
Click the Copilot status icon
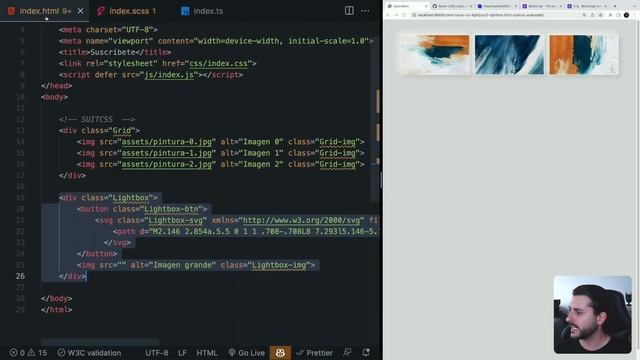pos(280,353)
